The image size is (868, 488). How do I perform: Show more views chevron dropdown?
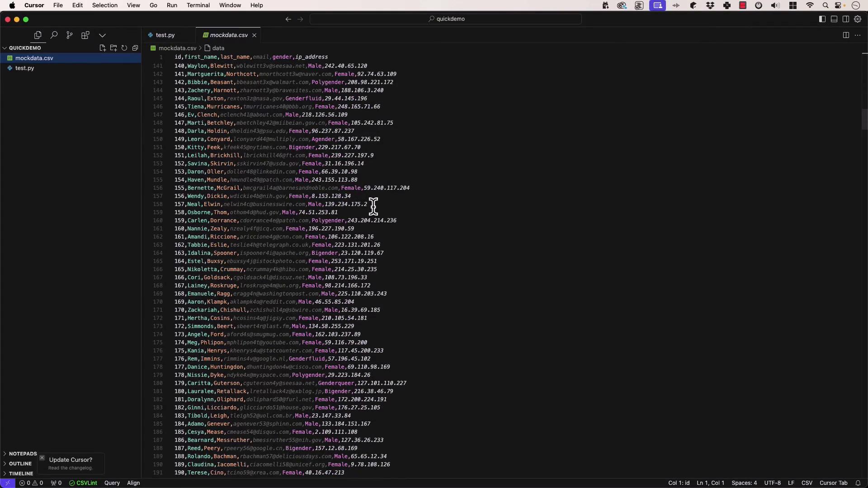click(102, 35)
